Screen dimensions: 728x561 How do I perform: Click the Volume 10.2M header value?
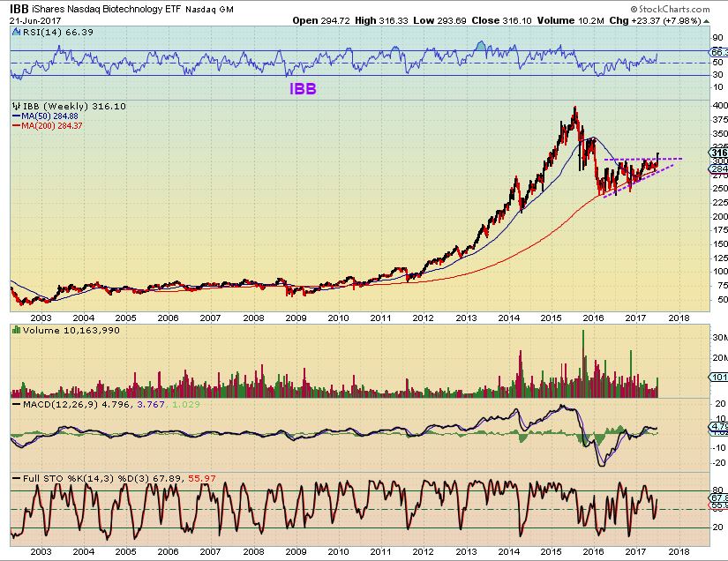pyautogui.click(x=571, y=21)
